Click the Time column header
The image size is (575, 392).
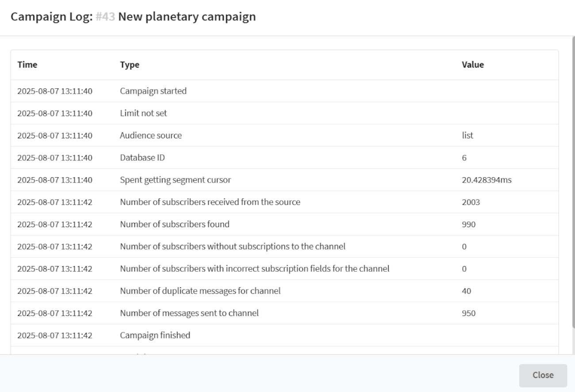27,65
